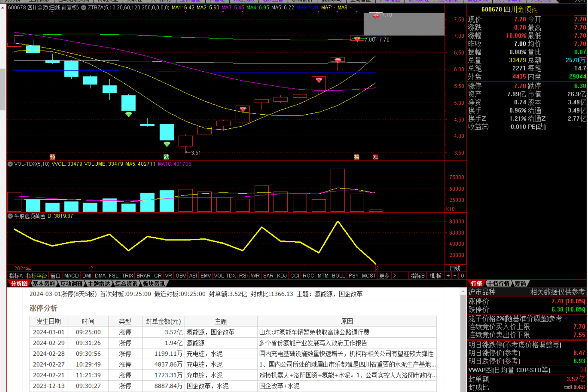588x392 pixels.
Task: Click the '预' event marker on date axis
Action: 52,157
